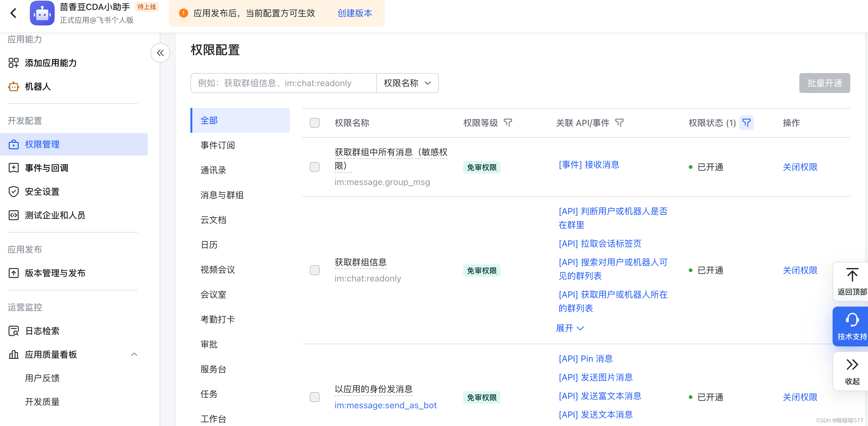Click the 权限状态 filter icon
This screenshot has width=868, height=426.
coord(746,123)
